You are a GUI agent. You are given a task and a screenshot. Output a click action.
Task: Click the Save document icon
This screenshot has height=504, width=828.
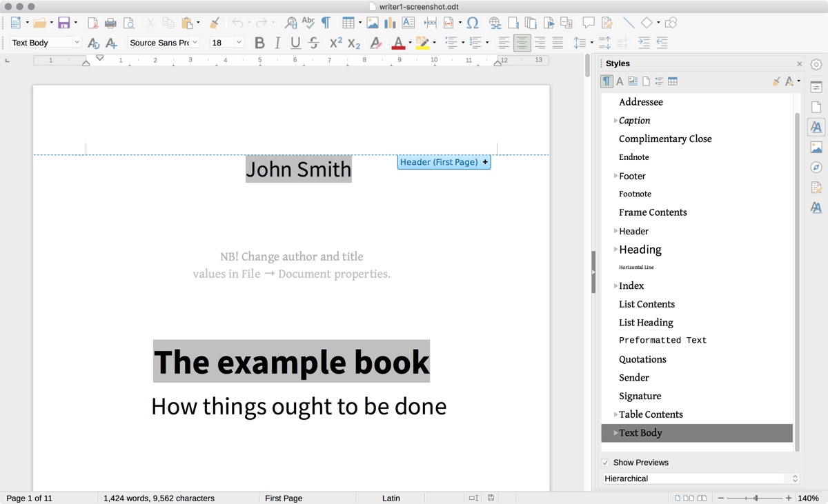click(x=63, y=23)
